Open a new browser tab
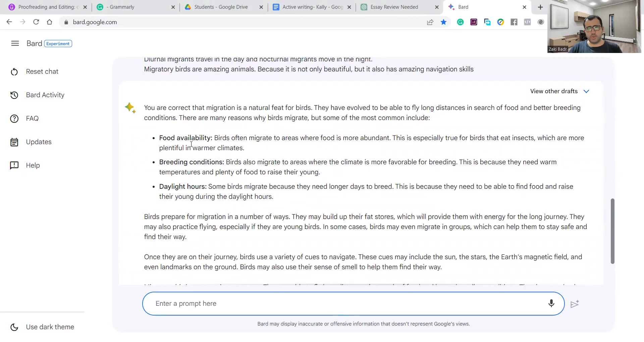This screenshot has height=342, width=644. 540,7
